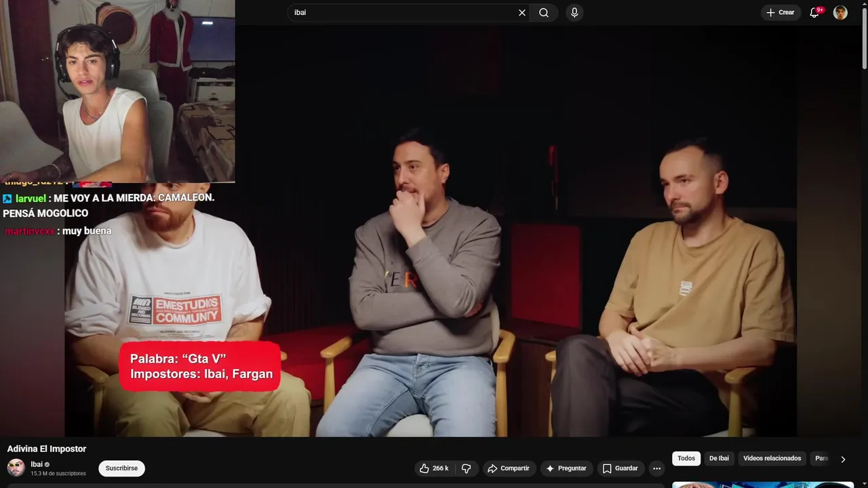Share the video via Compartir
The width and height of the screenshot is (868, 488).
[x=509, y=468]
